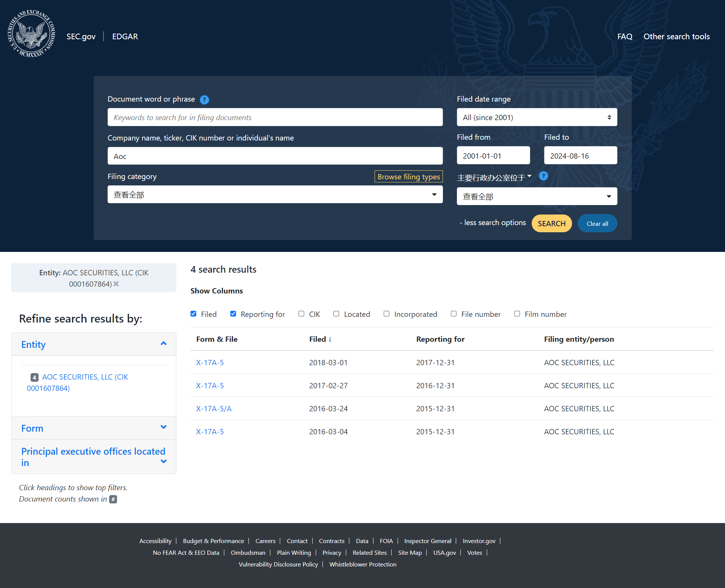Open Votes footer link

pyautogui.click(x=475, y=553)
